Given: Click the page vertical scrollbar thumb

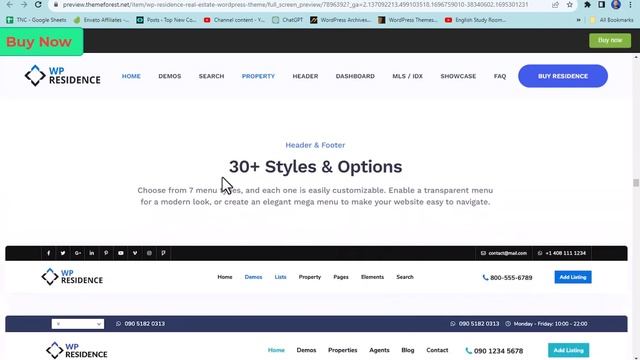Looking at the screenshot, I should tap(636, 183).
